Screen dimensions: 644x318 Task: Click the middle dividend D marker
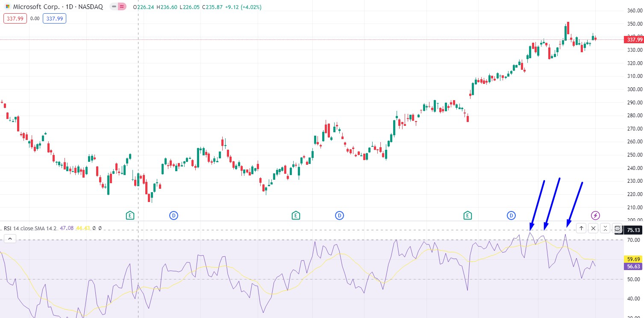[x=339, y=215]
